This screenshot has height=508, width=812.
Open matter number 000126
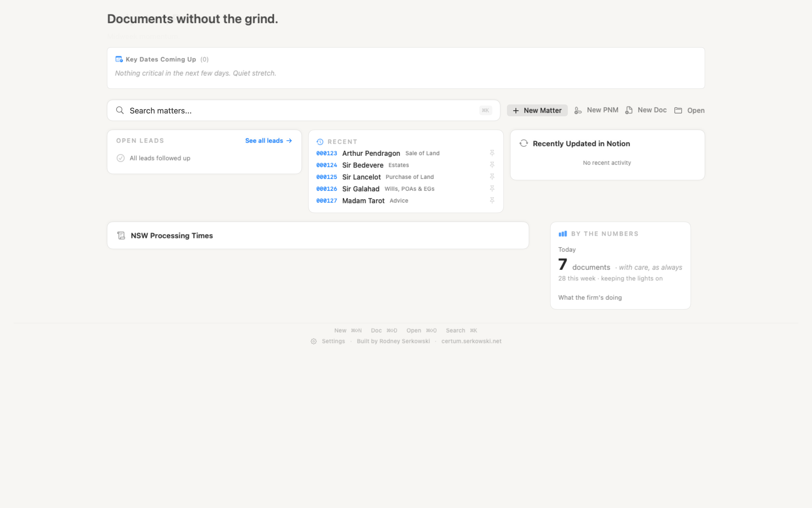pos(326,189)
